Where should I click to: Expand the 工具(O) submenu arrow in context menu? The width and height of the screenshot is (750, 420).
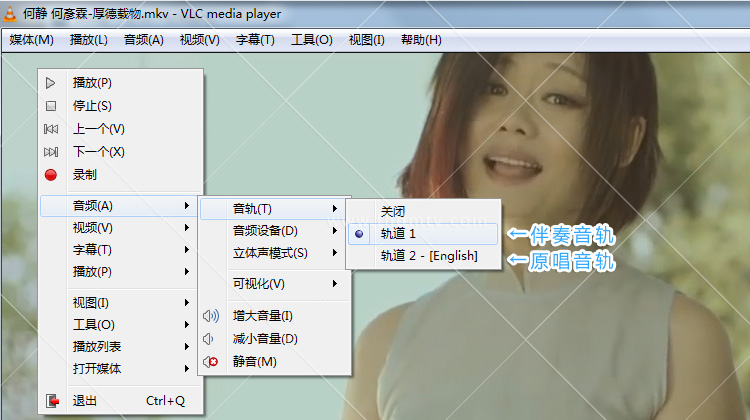click(187, 325)
